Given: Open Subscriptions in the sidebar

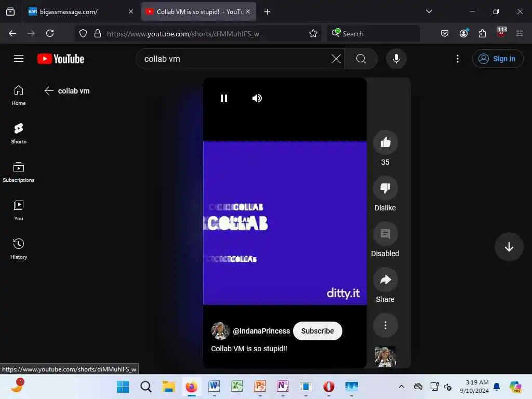Looking at the screenshot, I should (19, 172).
